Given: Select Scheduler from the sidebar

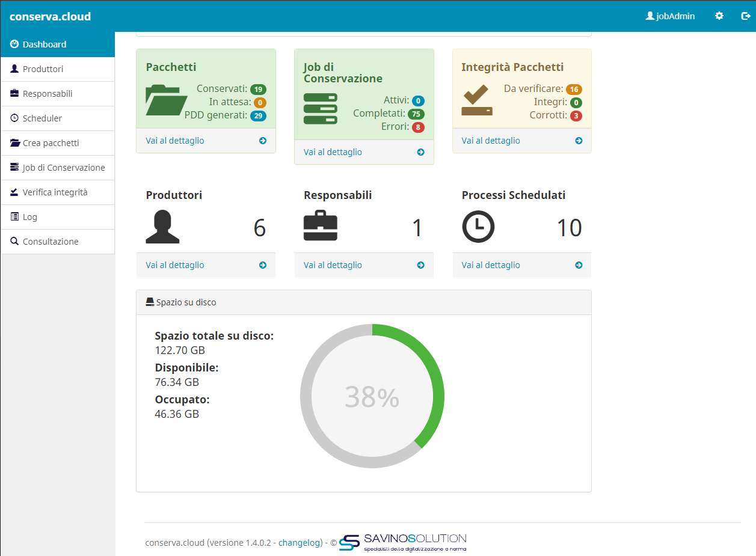Looking at the screenshot, I should 42,118.
